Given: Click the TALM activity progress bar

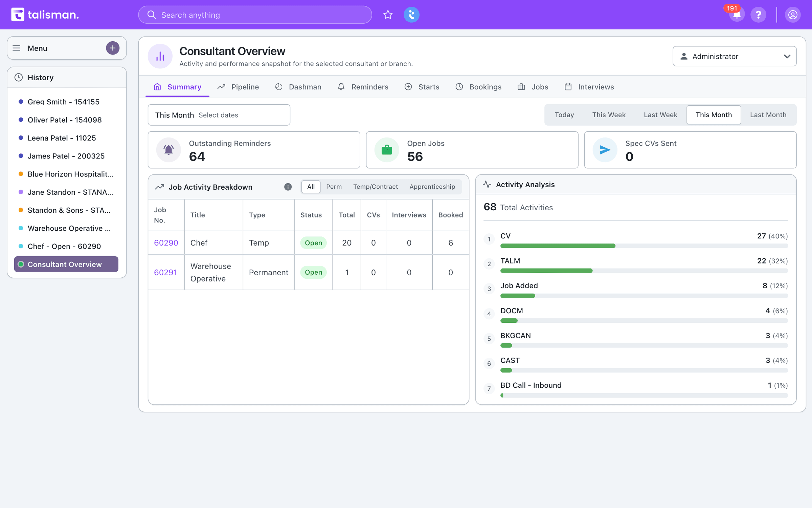Looking at the screenshot, I should [x=644, y=271].
